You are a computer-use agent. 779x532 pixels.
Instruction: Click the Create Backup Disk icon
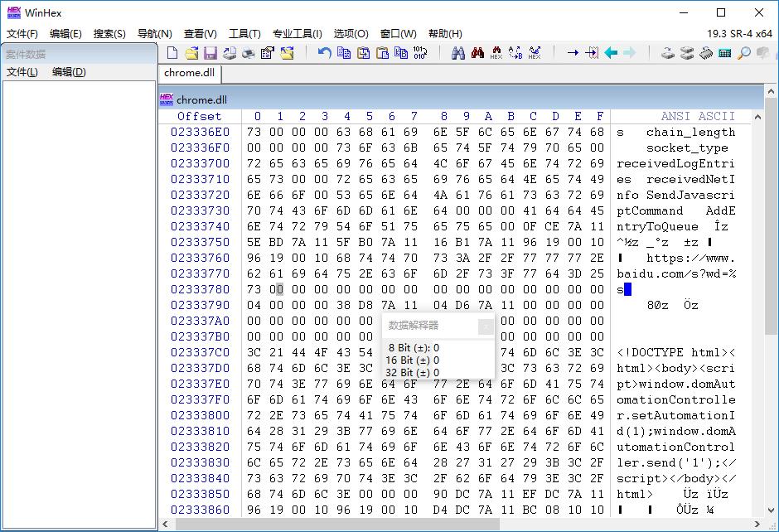tap(229, 53)
